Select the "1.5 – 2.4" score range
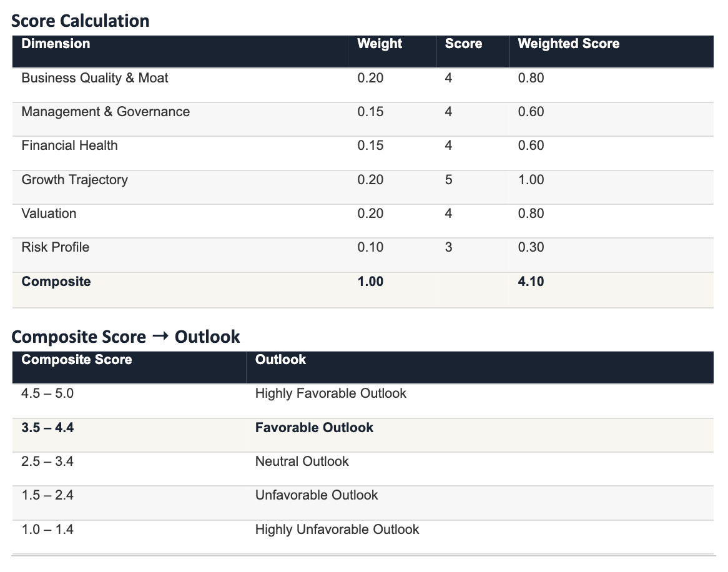728x572 pixels. click(x=47, y=495)
